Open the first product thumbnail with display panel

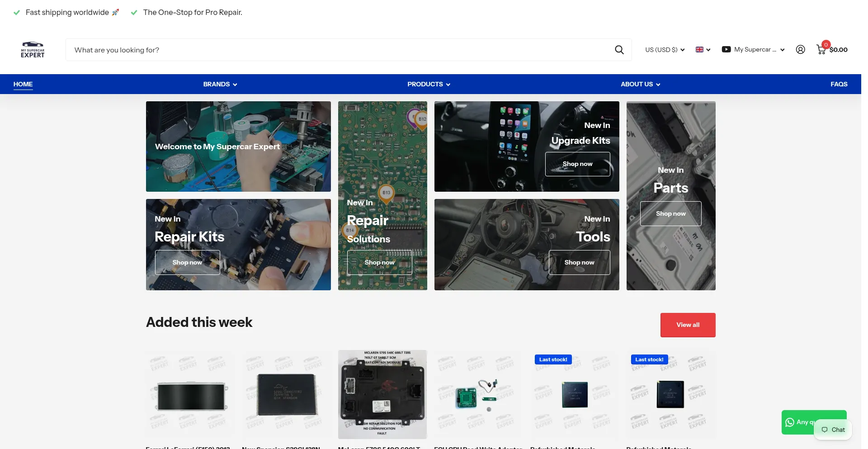(x=190, y=394)
